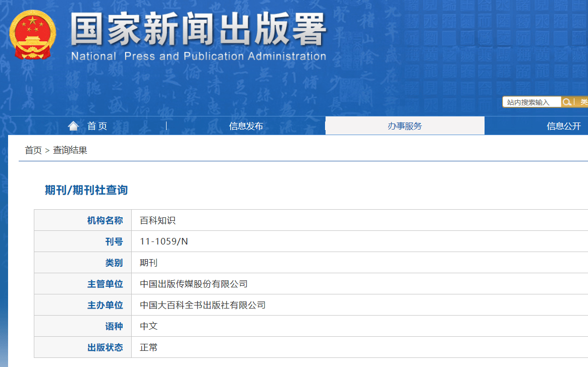Open the 类 selector beside the search box
Screen dimensions: 588x367
pyautogui.click(x=583, y=102)
